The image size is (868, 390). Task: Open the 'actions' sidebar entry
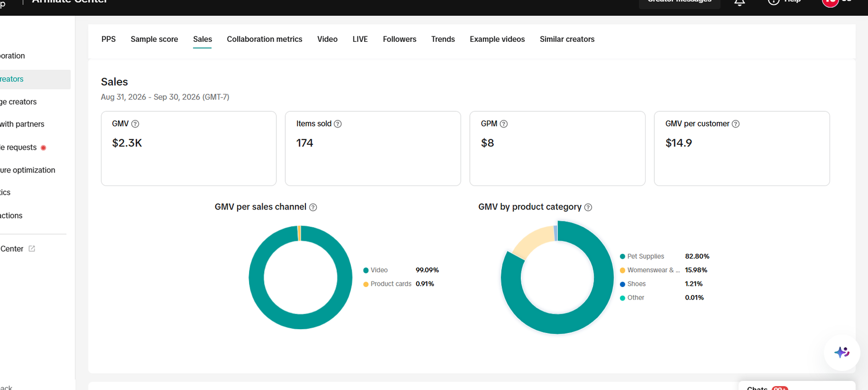point(11,216)
